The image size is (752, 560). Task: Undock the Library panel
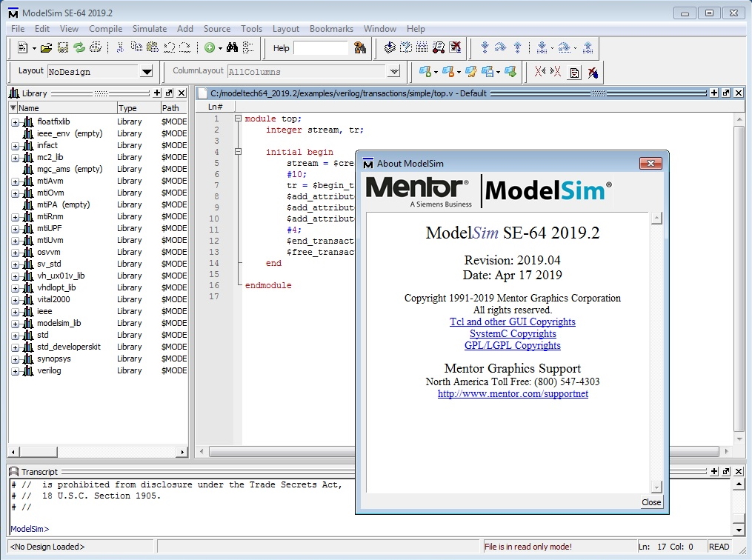click(x=169, y=93)
